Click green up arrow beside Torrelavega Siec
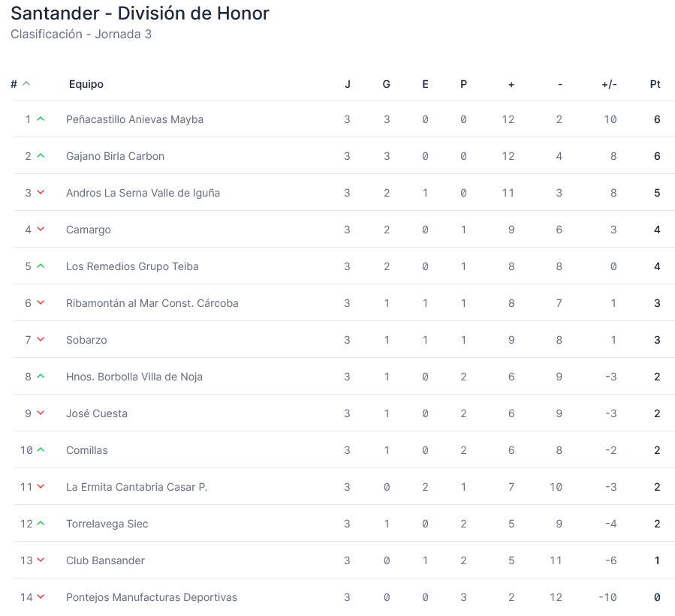 click(41, 524)
